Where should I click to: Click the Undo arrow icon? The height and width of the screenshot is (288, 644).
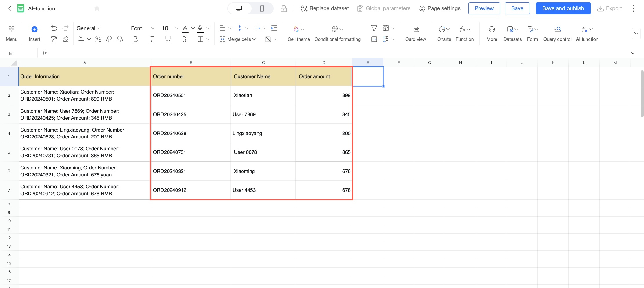tap(54, 28)
